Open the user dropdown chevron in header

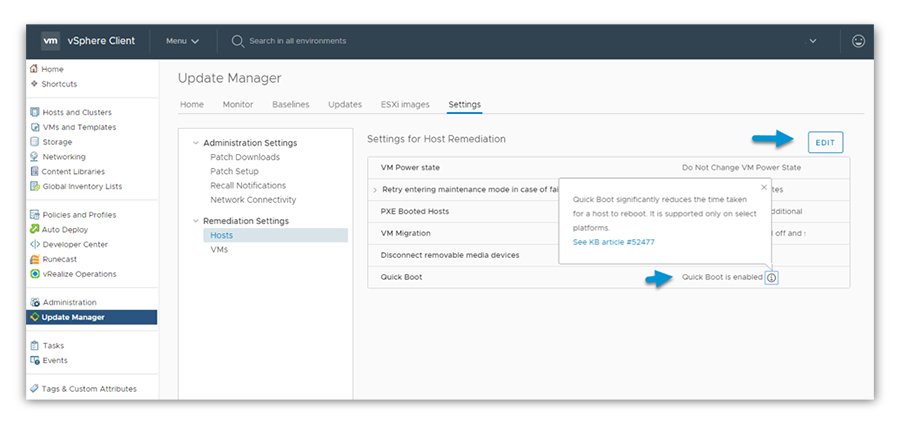point(813,41)
